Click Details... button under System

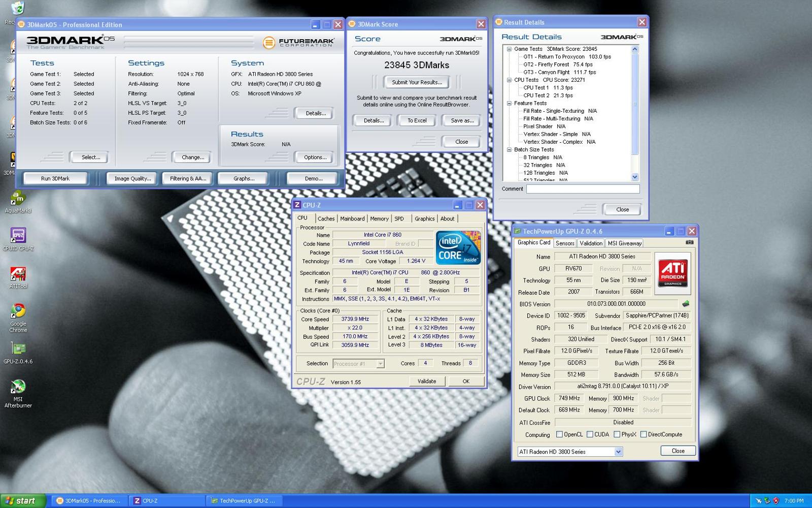coord(316,113)
